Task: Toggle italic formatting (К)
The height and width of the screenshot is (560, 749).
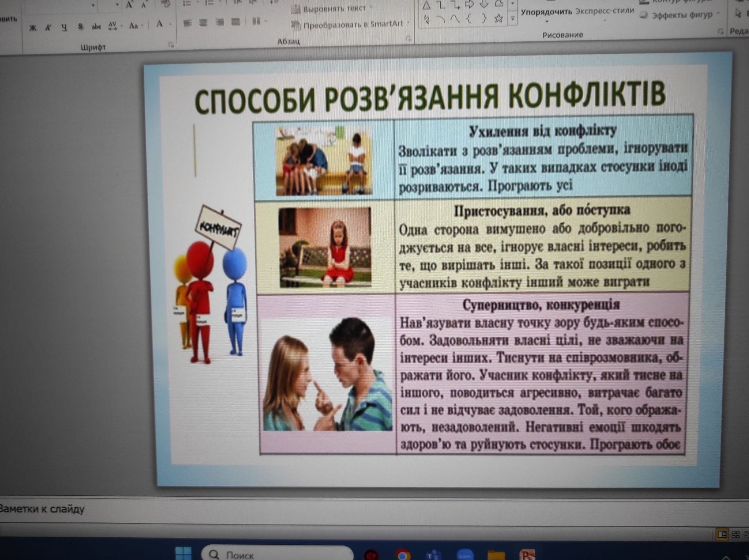Action: pyautogui.click(x=48, y=28)
